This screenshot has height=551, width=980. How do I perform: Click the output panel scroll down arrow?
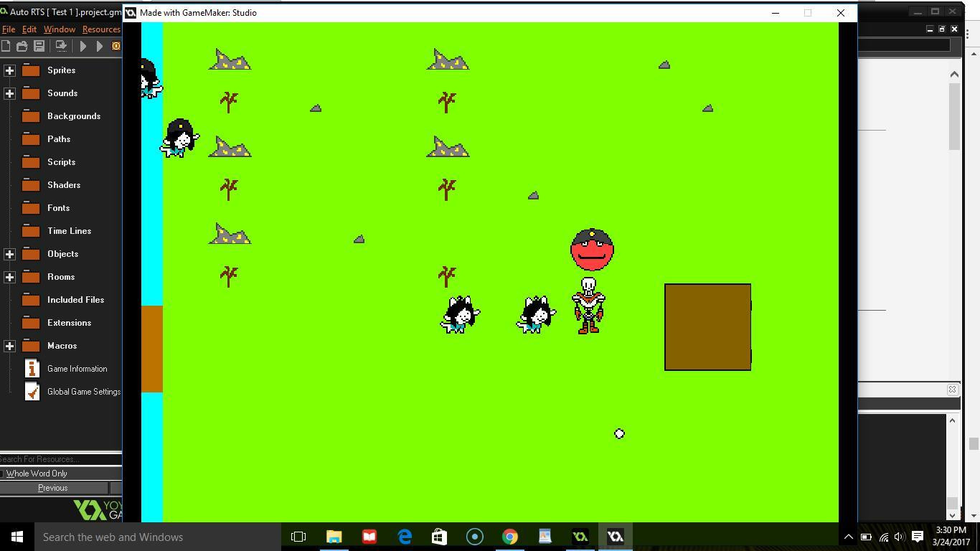(952, 515)
